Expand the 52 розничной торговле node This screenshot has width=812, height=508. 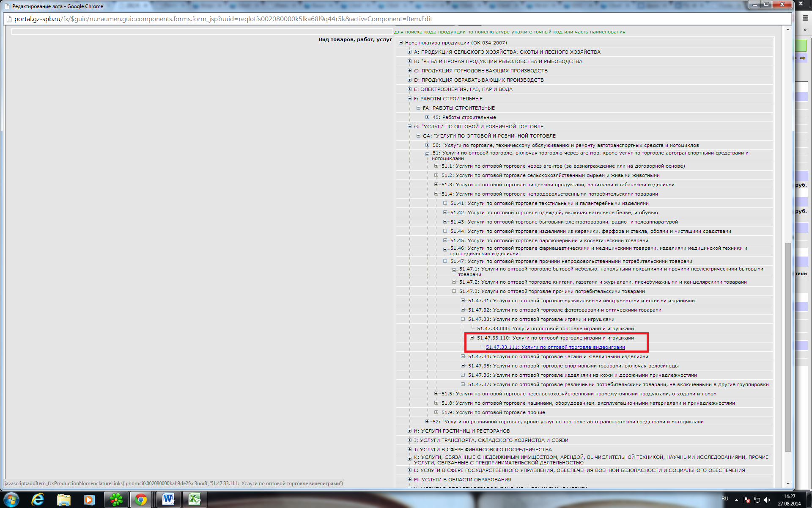pyautogui.click(x=427, y=422)
